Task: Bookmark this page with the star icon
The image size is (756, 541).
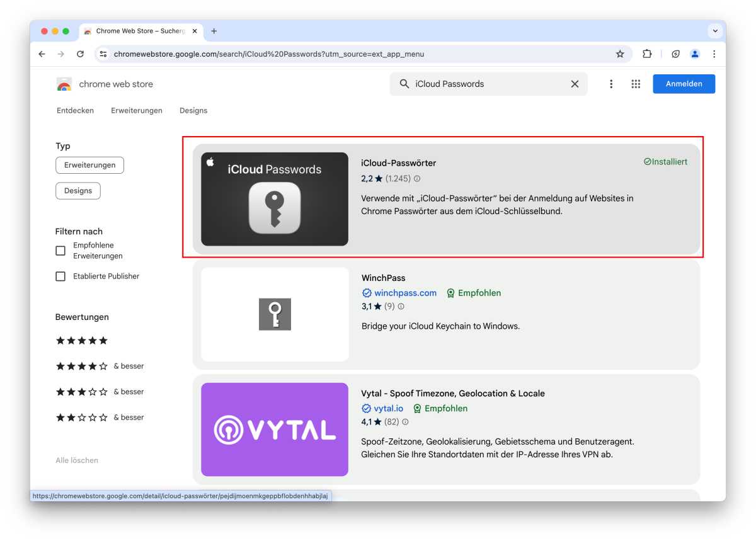Action: coord(620,54)
